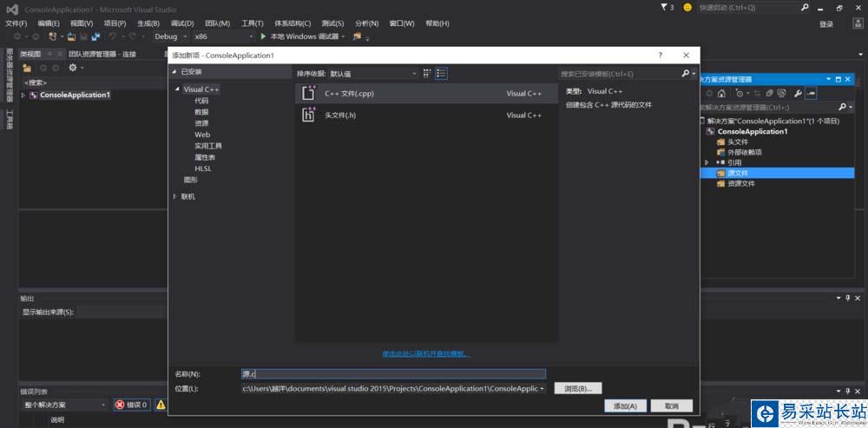The width and height of the screenshot is (868, 428).
Task: Click the yellow feedback smiley icon
Action: [x=687, y=8]
